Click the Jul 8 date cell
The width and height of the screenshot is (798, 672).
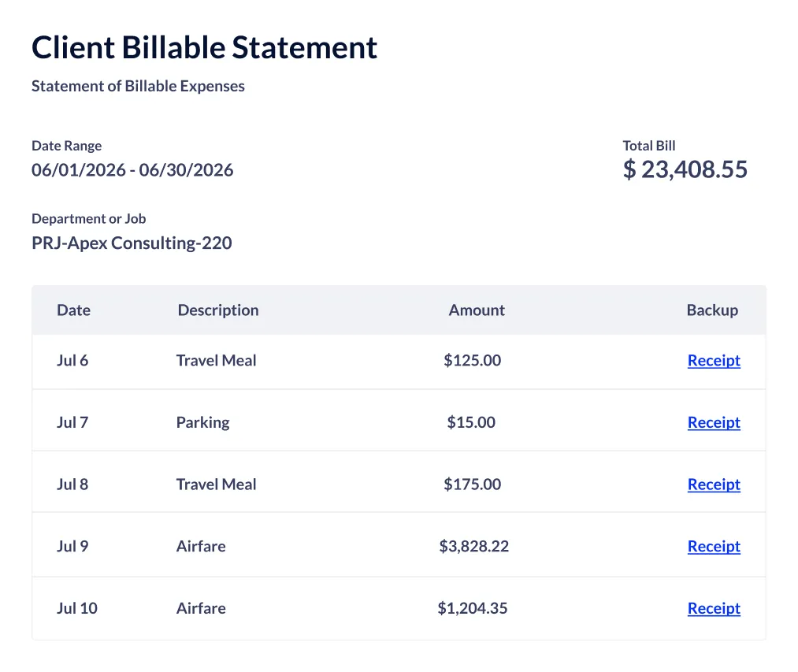pos(72,485)
